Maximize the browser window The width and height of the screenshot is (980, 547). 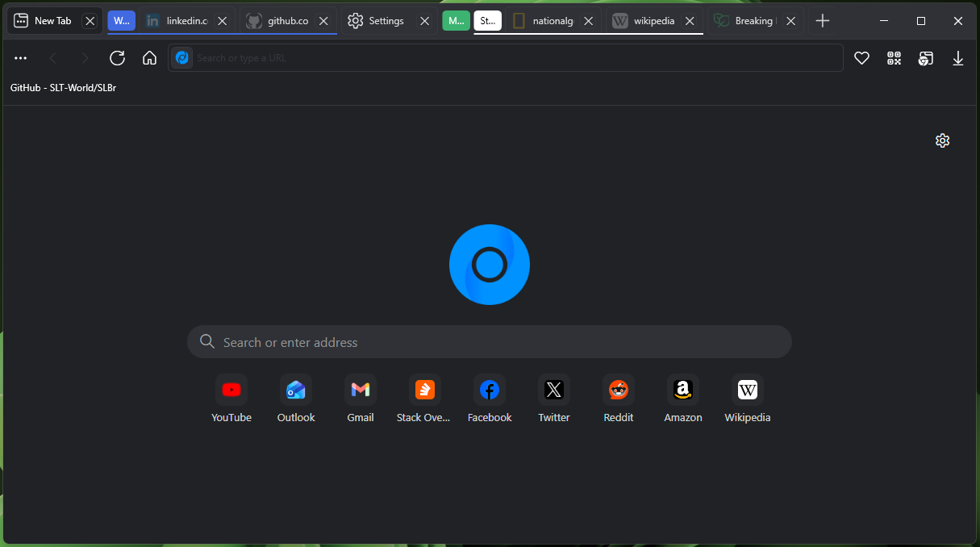coord(921,21)
